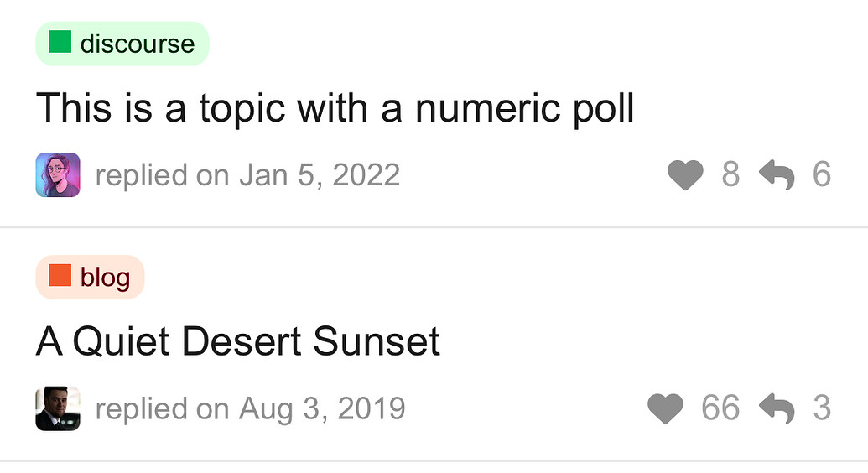Viewport: 868px width, 473px height.
Task: Open the 'A Quiet Desert Sunset' topic
Action: 238,341
